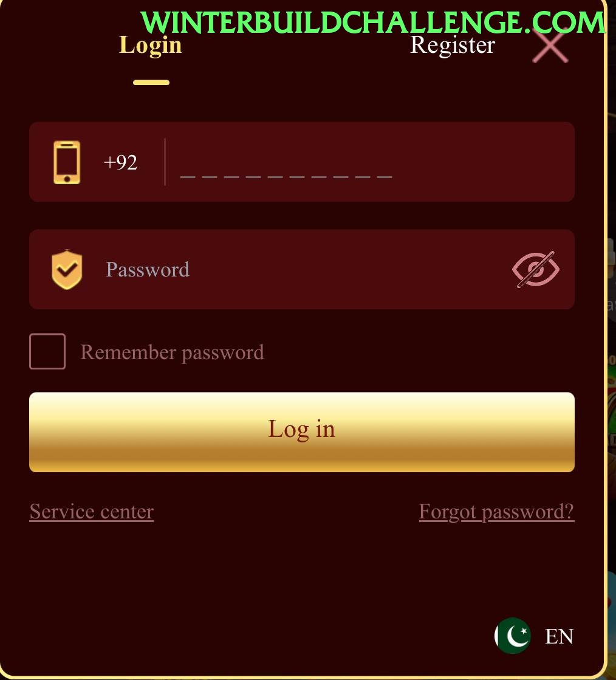Switch to the Register tab
Image resolution: width=616 pixels, height=680 pixels.
coord(452,45)
